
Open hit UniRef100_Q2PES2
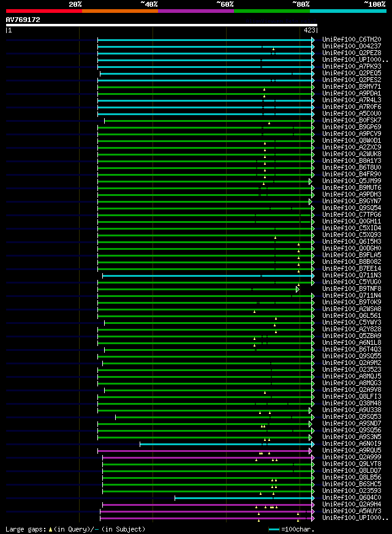tap(352, 80)
